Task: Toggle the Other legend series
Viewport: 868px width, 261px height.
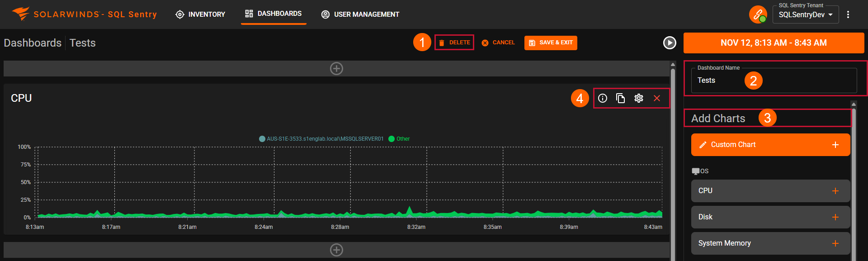Action: coord(399,139)
